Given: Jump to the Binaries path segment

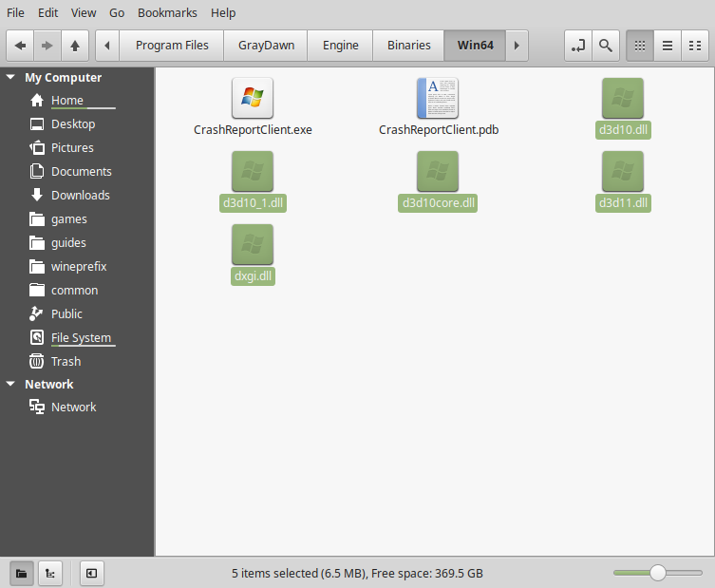Looking at the screenshot, I should 409,46.
